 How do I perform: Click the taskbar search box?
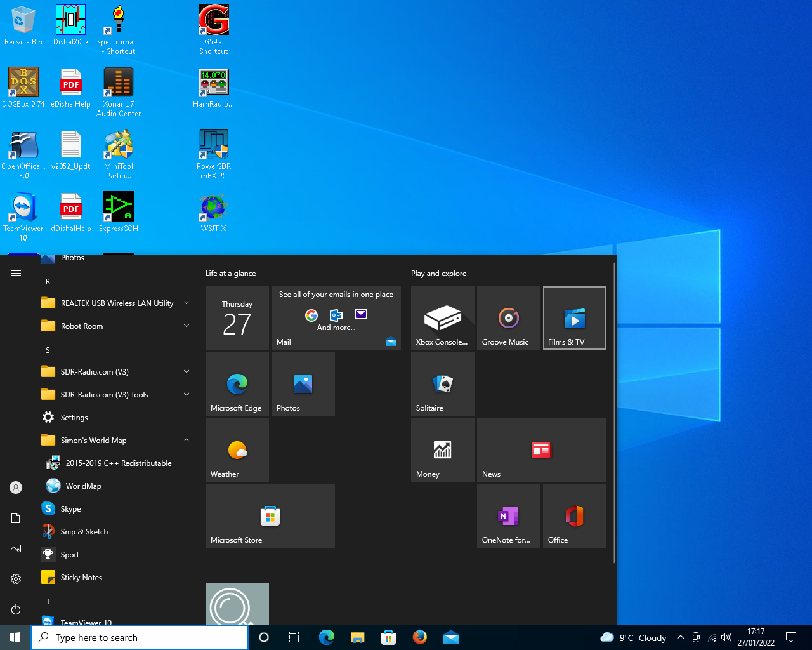pos(140,637)
